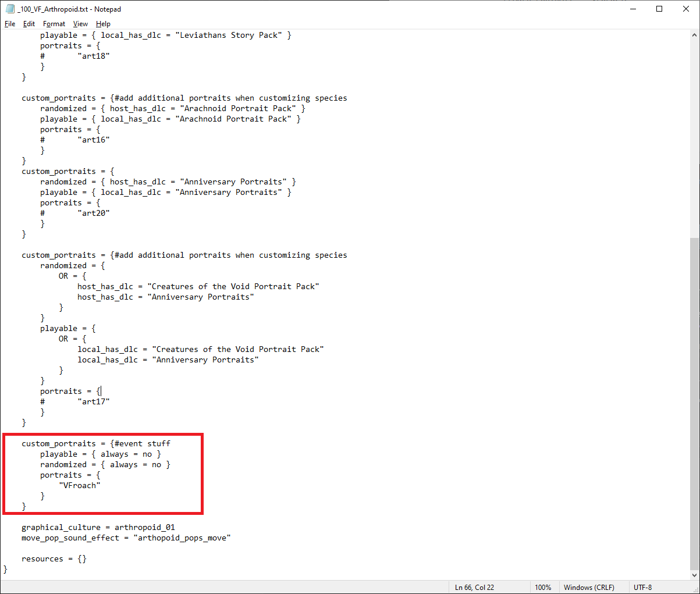The image size is (700, 594).
Task: Click the "Ln 66, Col 22" status entry
Action: click(x=474, y=588)
